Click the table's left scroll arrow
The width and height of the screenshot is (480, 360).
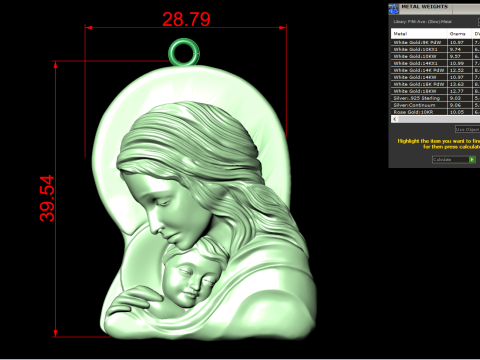click(395, 119)
